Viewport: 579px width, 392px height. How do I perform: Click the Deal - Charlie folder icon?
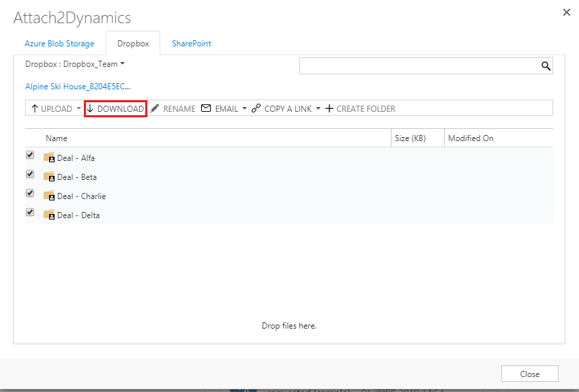(49, 196)
